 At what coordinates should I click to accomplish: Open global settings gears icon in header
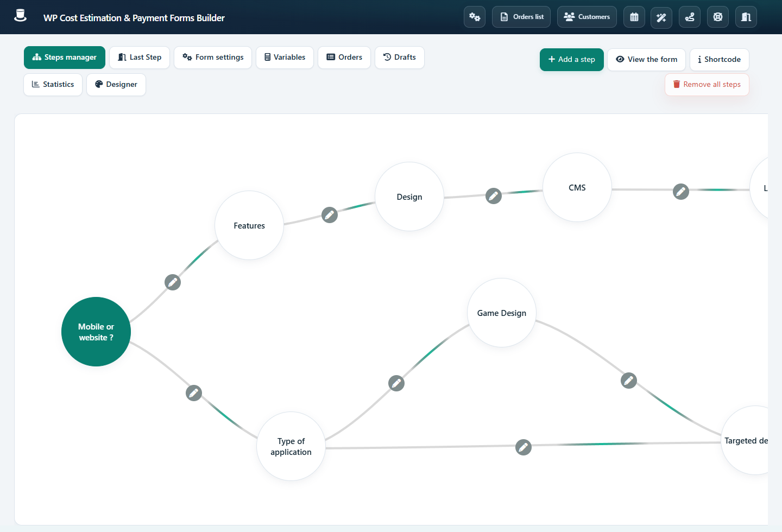point(475,17)
